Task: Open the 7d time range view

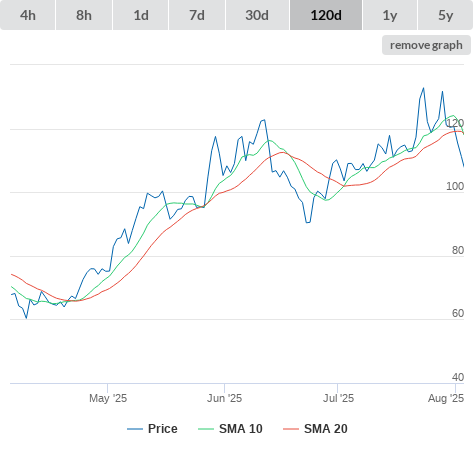Action: pos(197,15)
